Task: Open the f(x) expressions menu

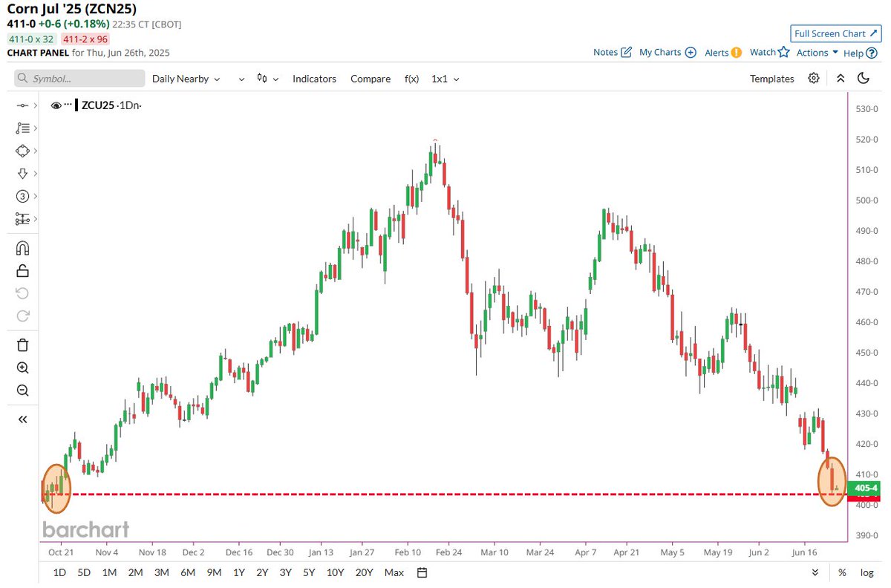Action: click(x=411, y=78)
